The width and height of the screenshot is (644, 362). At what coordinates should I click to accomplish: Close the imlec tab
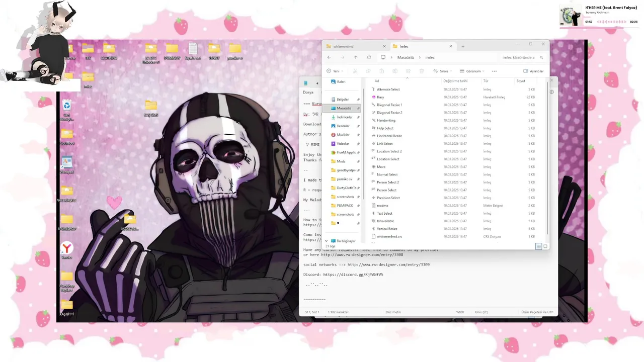pos(450,46)
